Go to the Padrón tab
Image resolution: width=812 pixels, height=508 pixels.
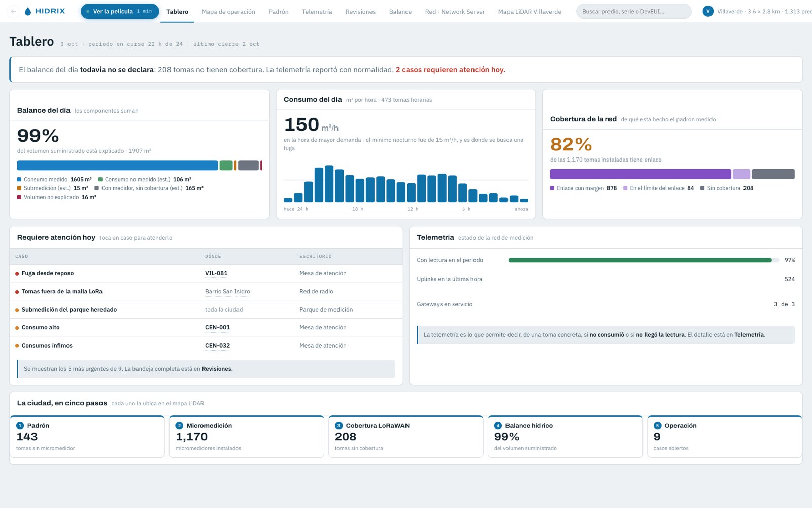[279, 12]
